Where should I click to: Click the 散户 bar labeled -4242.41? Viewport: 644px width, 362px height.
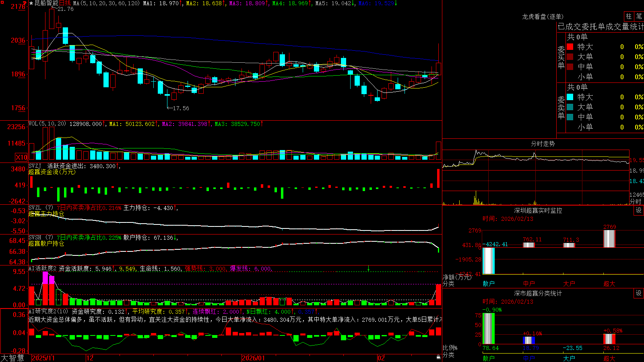[489, 261]
